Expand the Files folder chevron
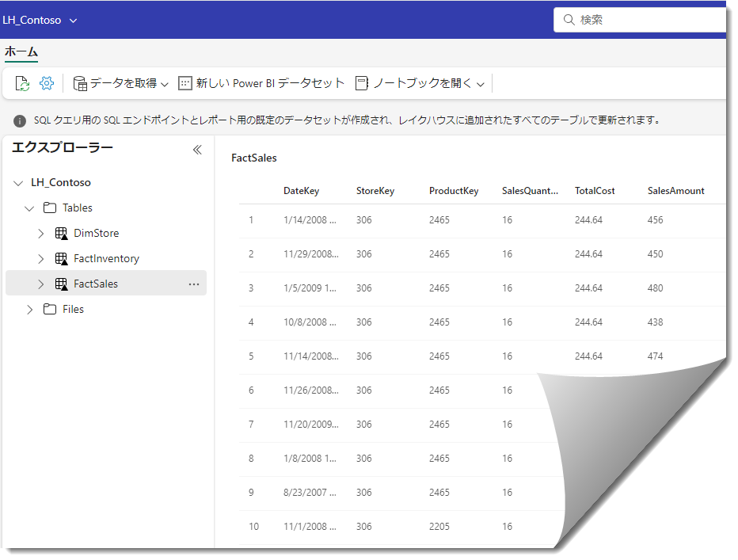The width and height of the screenshot is (738, 560). tap(29, 310)
